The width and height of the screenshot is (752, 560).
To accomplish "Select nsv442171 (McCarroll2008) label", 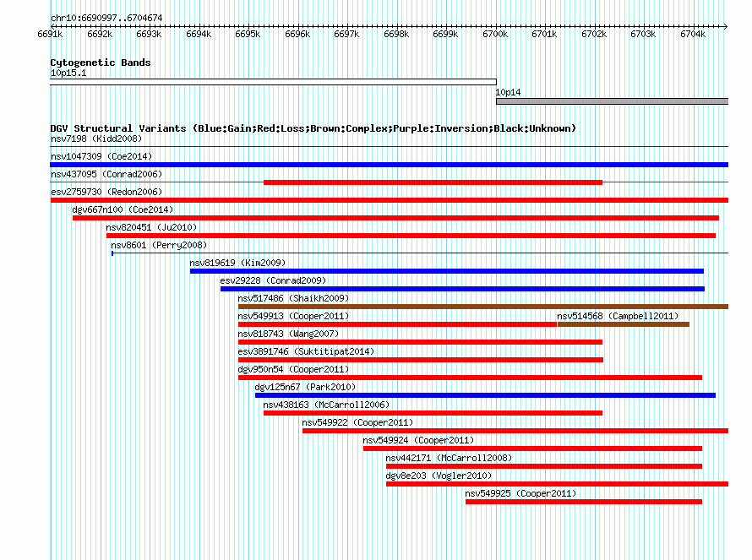I will [449, 459].
